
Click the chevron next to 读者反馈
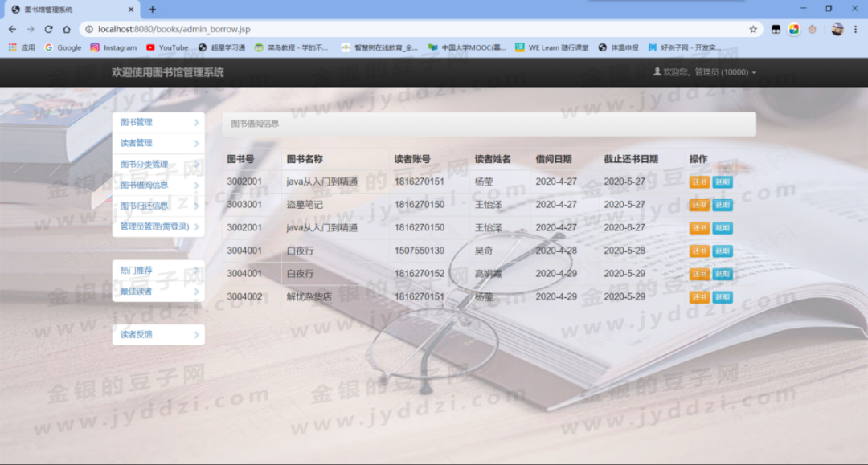[197, 335]
